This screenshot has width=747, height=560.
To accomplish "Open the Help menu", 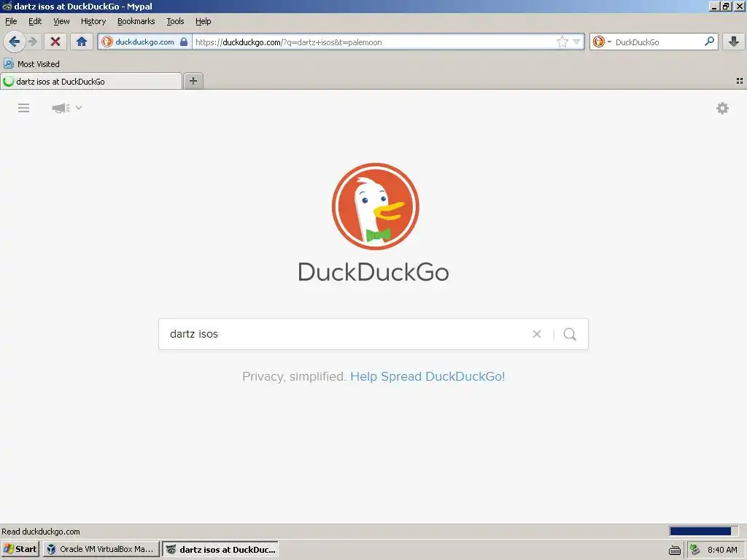I will pyautogui.click(x=203, y=21).
